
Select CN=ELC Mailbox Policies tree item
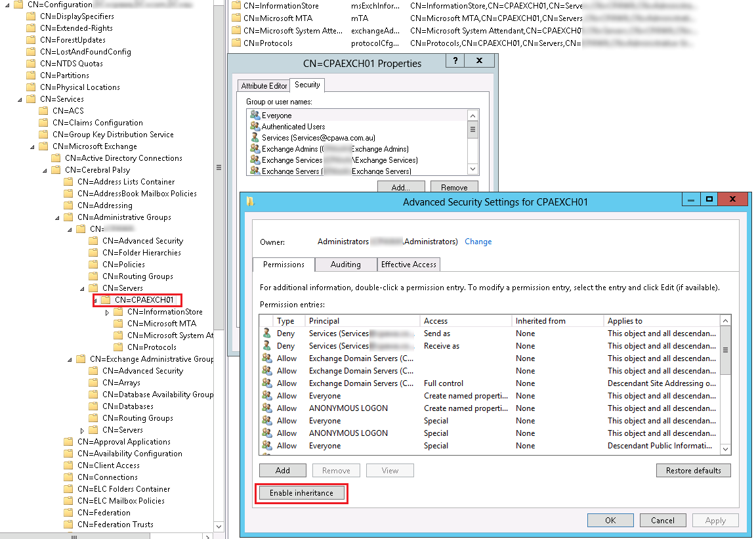coord(121,501)
